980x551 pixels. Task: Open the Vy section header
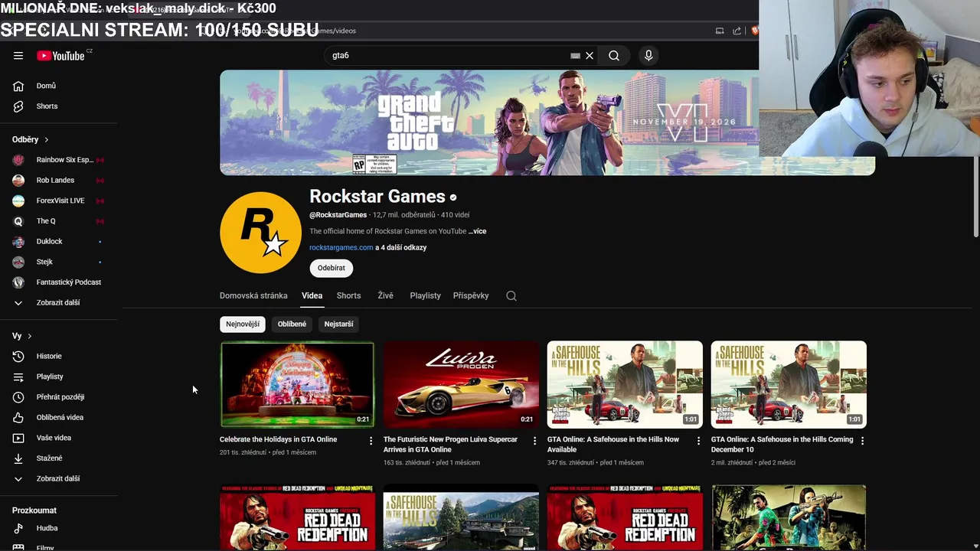[22, 336]
